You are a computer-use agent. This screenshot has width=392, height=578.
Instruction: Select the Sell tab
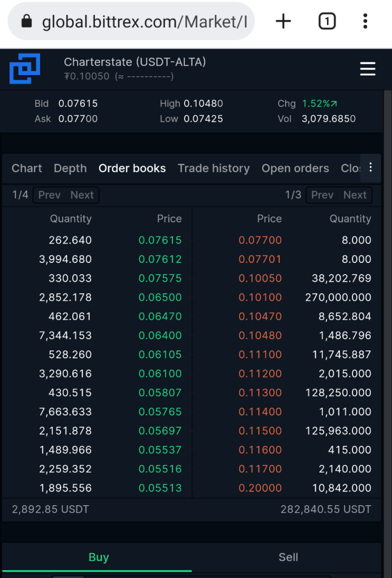pos(288,557)
